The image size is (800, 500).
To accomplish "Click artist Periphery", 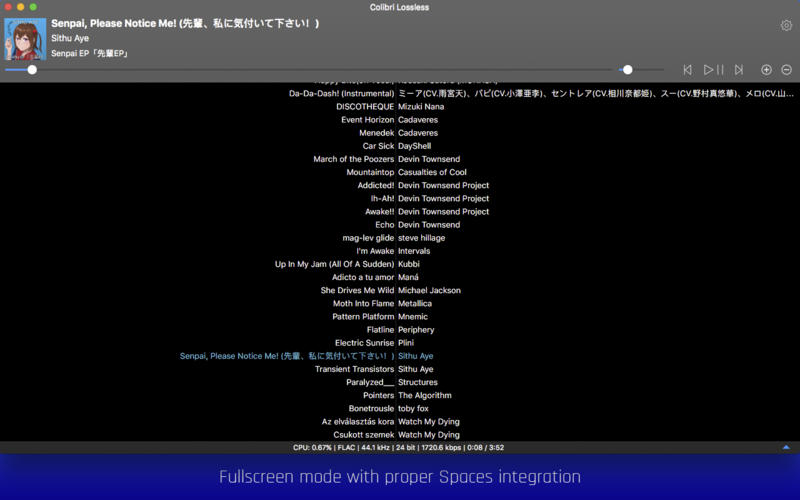I will click(x=416, y=330).
